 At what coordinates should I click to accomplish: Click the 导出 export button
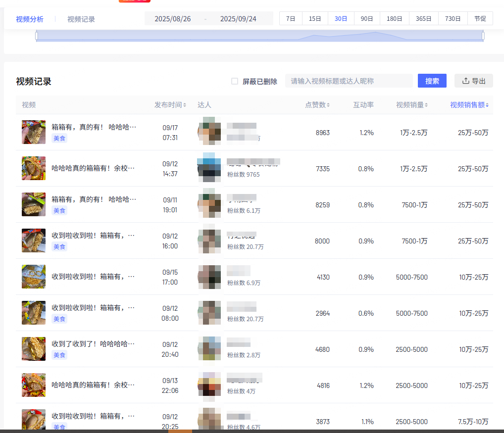coord(473,81)
